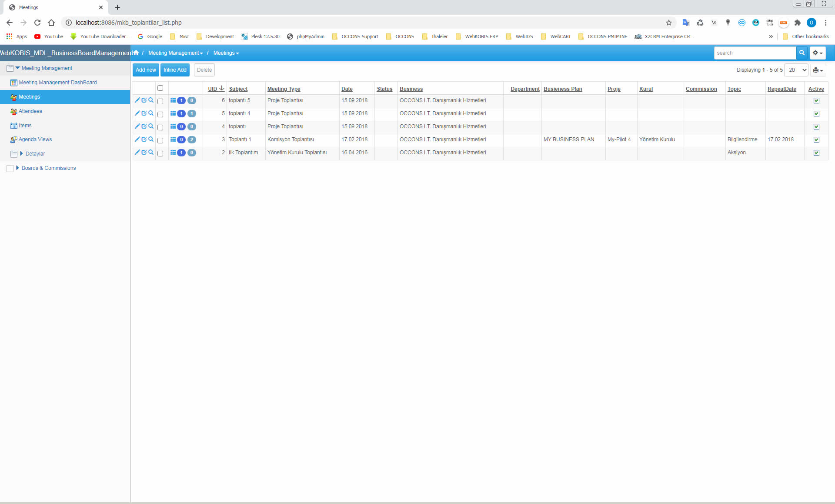Open the page size dropdown showing 20
The height and width of the screenshot is (504, 835).
pos(796,70)
